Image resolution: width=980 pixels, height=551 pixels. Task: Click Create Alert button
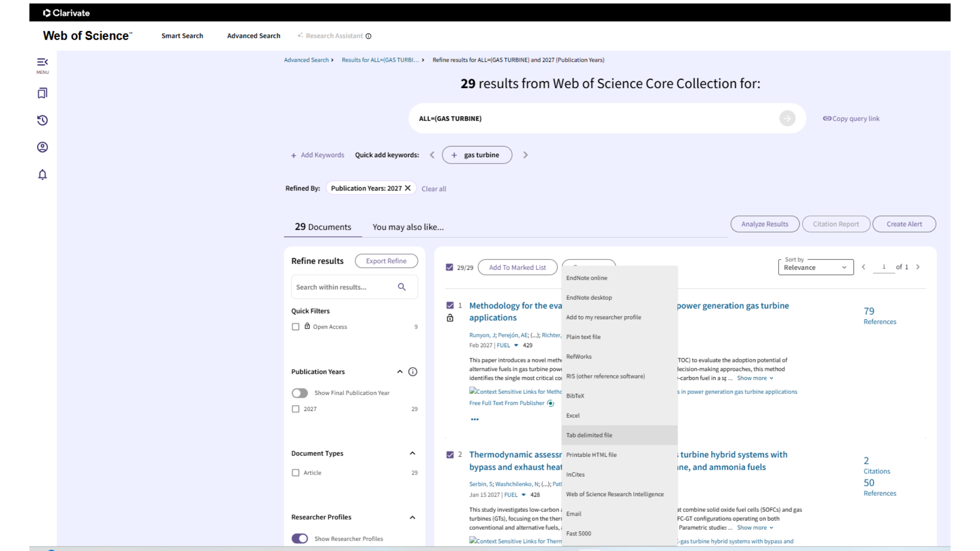pos(904,224)
